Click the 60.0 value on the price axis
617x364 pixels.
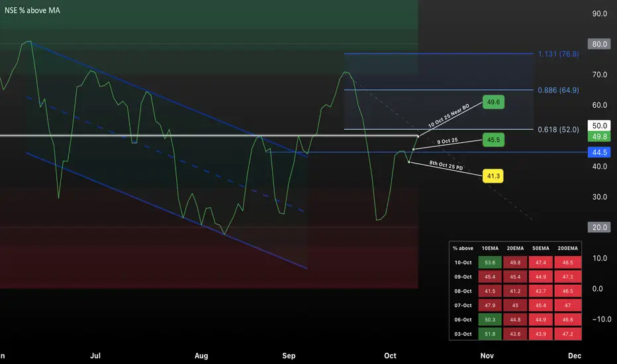coord(599,105)
